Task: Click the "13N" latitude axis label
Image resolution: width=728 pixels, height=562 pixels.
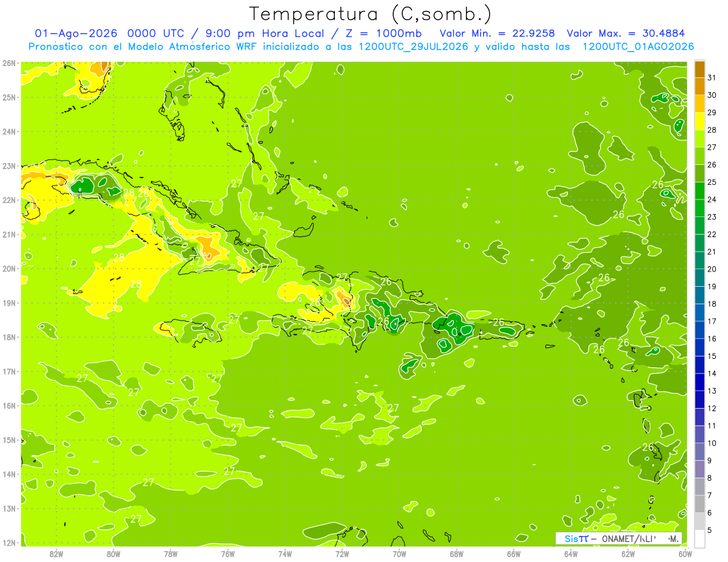Action: pos(9,508)
